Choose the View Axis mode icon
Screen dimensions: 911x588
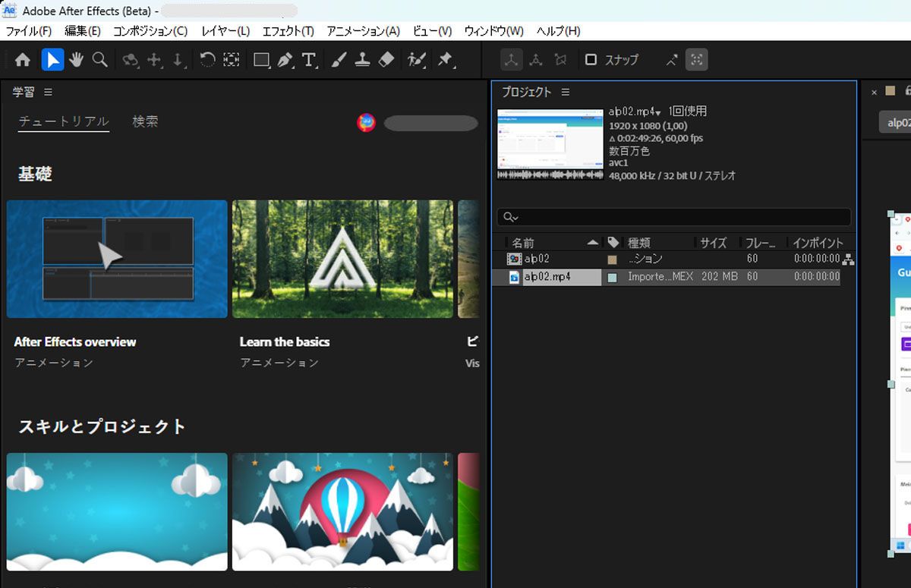coord(560,59)
